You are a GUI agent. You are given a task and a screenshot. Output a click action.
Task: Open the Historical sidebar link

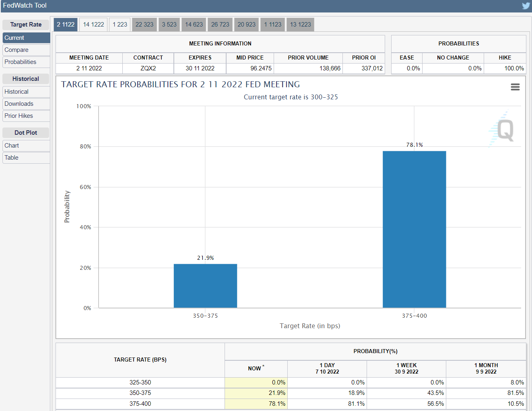[26, 92]
